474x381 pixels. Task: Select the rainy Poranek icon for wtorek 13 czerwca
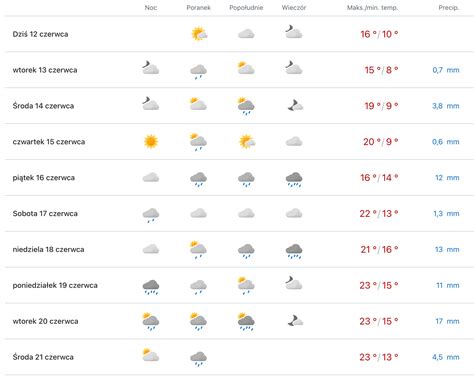point(198,72)
